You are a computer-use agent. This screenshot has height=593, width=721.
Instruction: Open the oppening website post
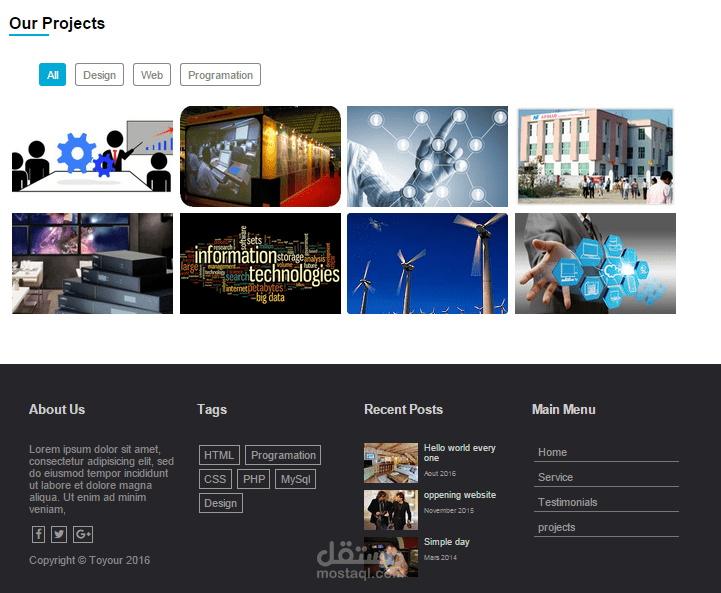click(x=460, y=495)
